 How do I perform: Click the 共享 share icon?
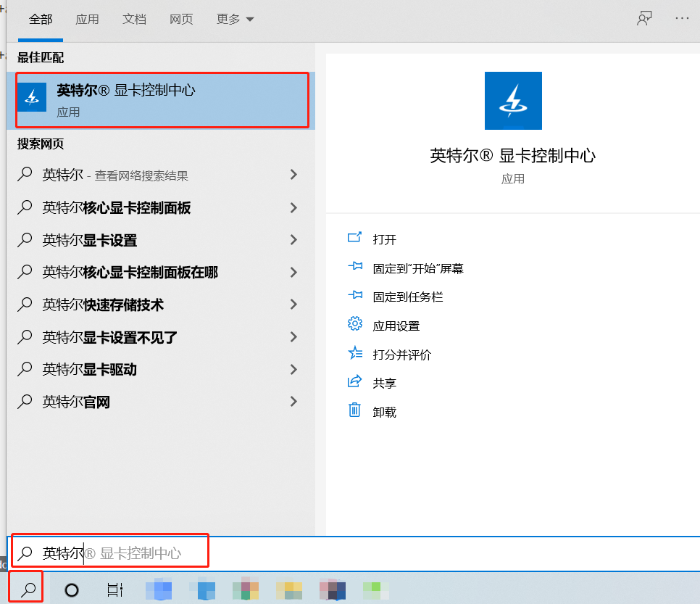click(x=355, y=382)
